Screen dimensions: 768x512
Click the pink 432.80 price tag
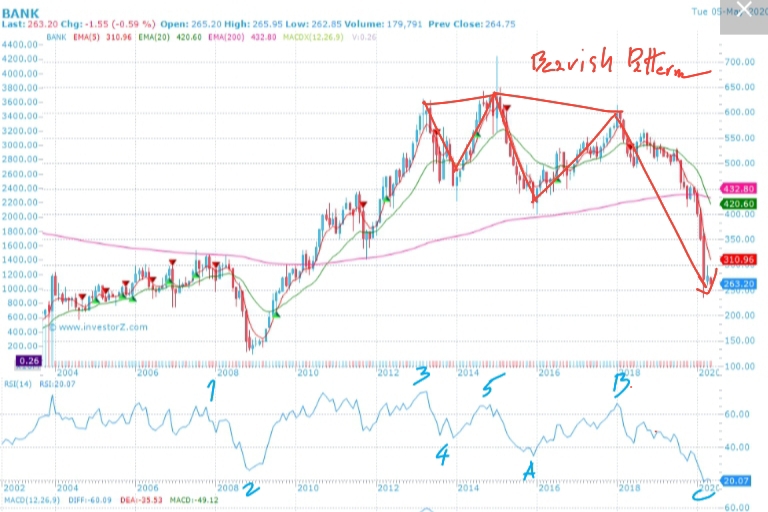pos(739,189)
